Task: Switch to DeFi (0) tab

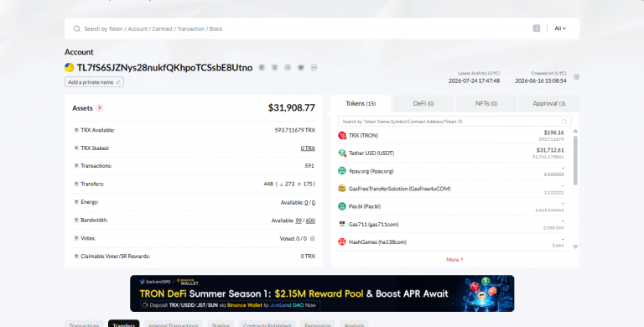Action: tap(423, 103)
